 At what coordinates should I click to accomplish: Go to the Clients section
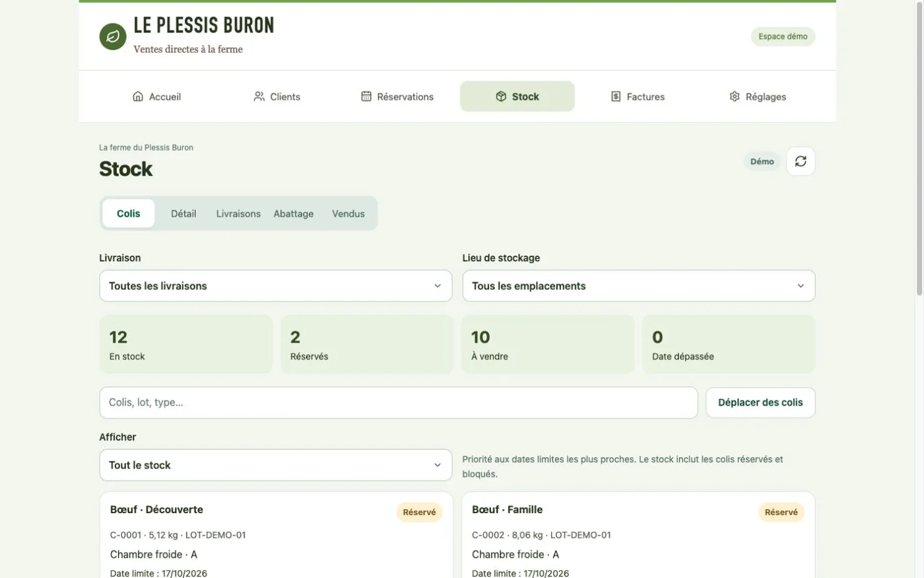[x=277, y=96]
